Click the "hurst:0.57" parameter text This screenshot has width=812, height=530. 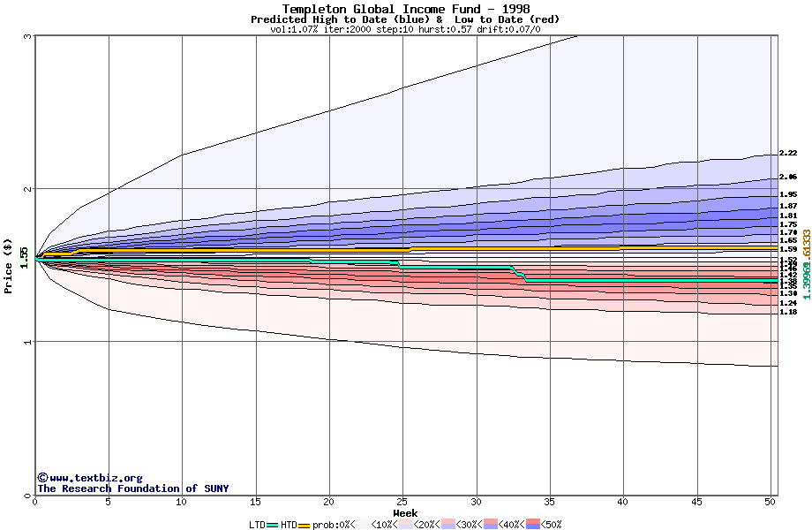point(446,29)
